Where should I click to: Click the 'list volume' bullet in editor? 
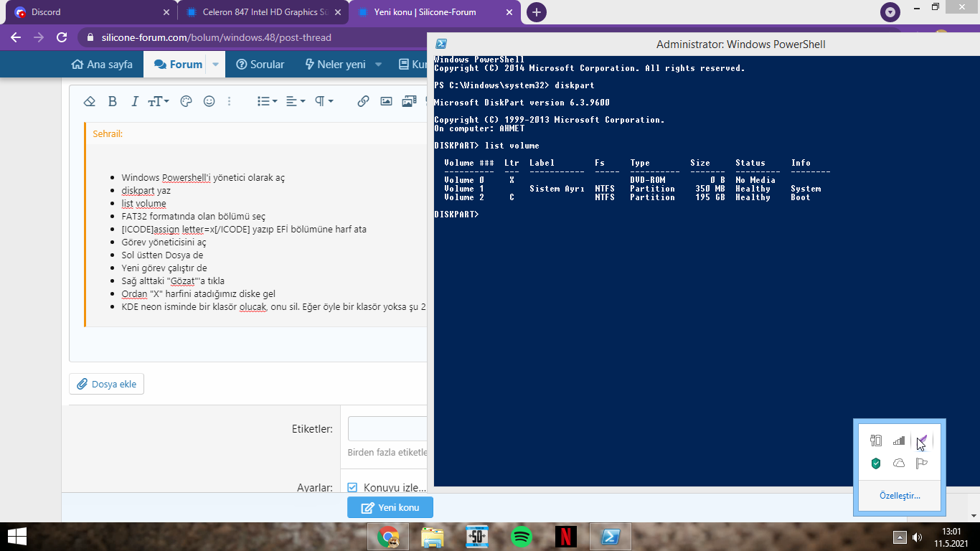pyautogui.click(x=143, y=204)
